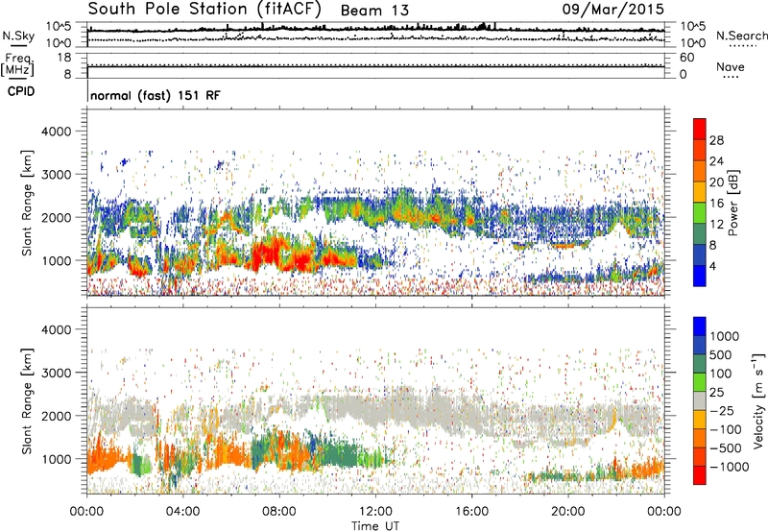Click the 12:00 time axis tick
768x532 pixels.
(375, 512)
